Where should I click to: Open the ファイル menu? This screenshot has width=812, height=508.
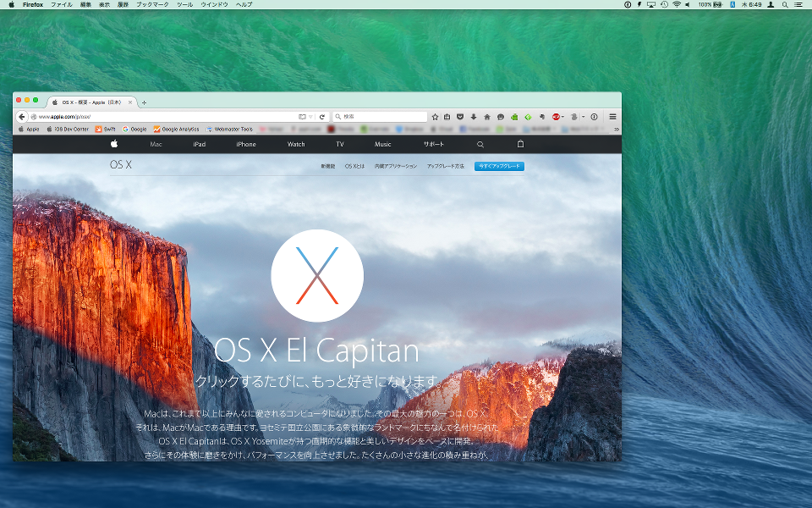tap(62, 5)
